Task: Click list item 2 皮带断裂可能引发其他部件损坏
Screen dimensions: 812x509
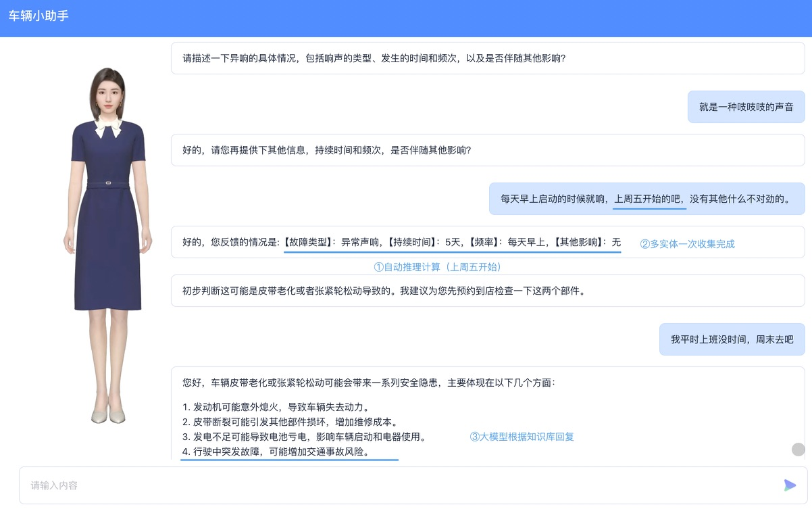Action: (290, 422)
